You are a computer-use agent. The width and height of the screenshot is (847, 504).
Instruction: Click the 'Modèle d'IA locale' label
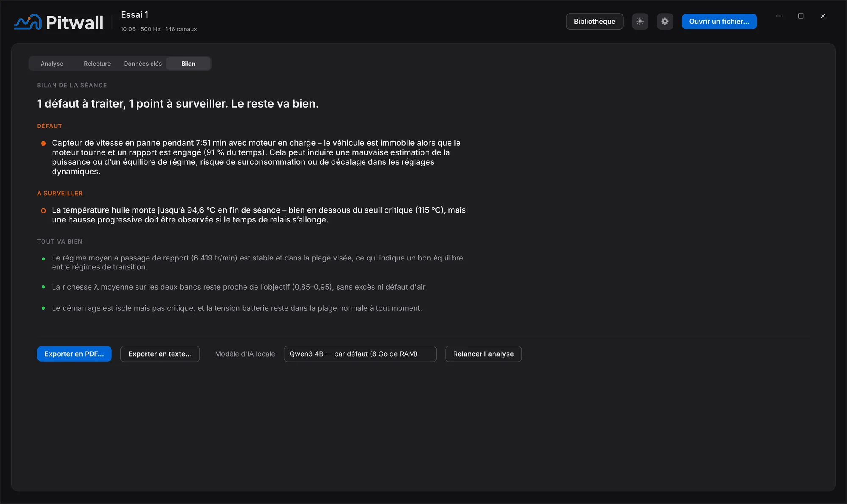tap(245, 354)
